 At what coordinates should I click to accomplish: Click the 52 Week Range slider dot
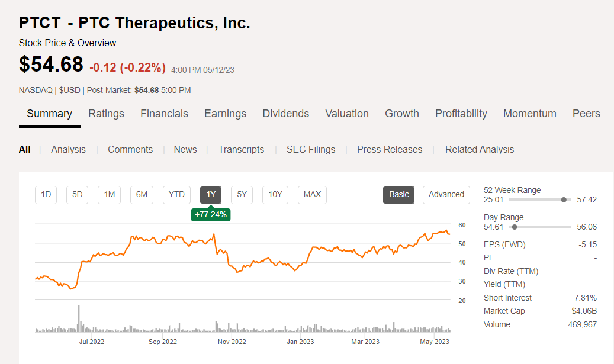pos(564,199)
